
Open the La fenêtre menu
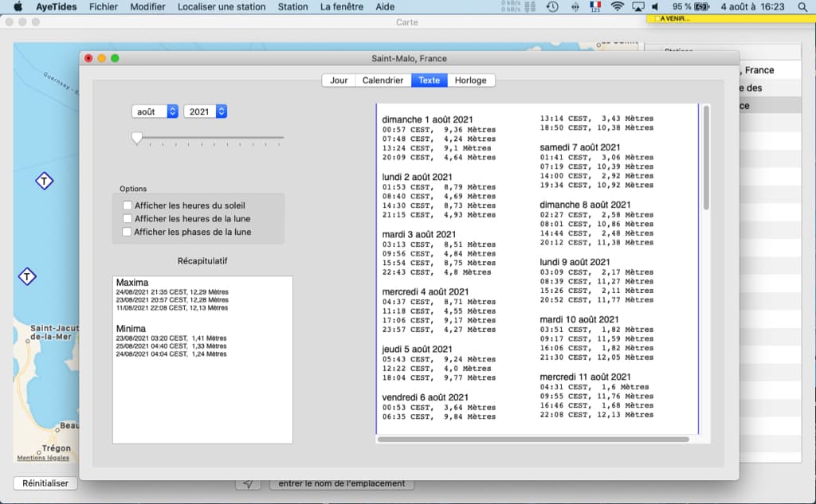342,6
